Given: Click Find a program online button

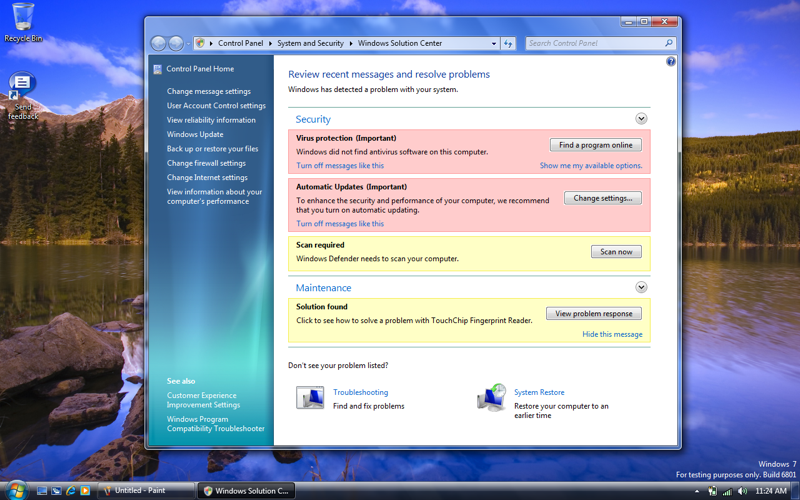Looking at the screenshot, I should [595, 145].
